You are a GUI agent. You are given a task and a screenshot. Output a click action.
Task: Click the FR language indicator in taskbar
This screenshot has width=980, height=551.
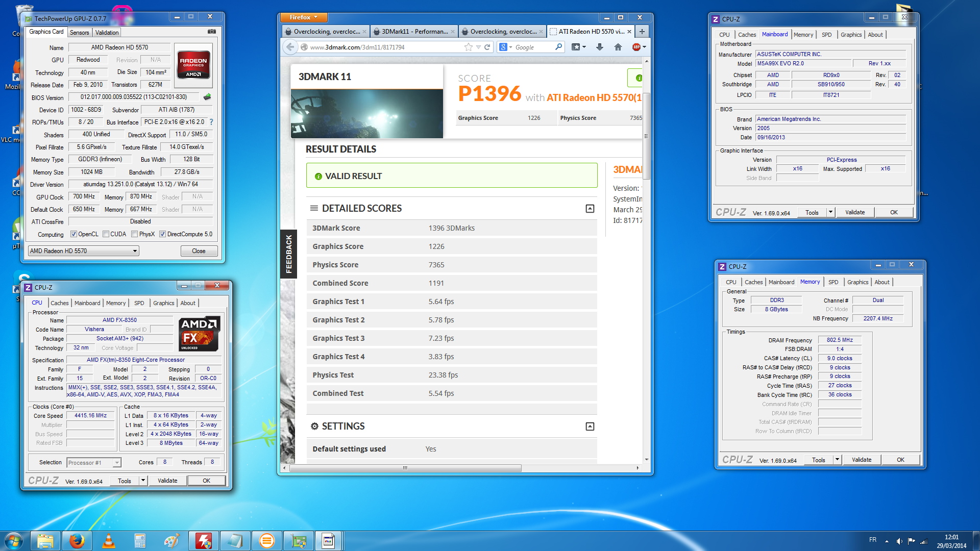click(873, 540)
